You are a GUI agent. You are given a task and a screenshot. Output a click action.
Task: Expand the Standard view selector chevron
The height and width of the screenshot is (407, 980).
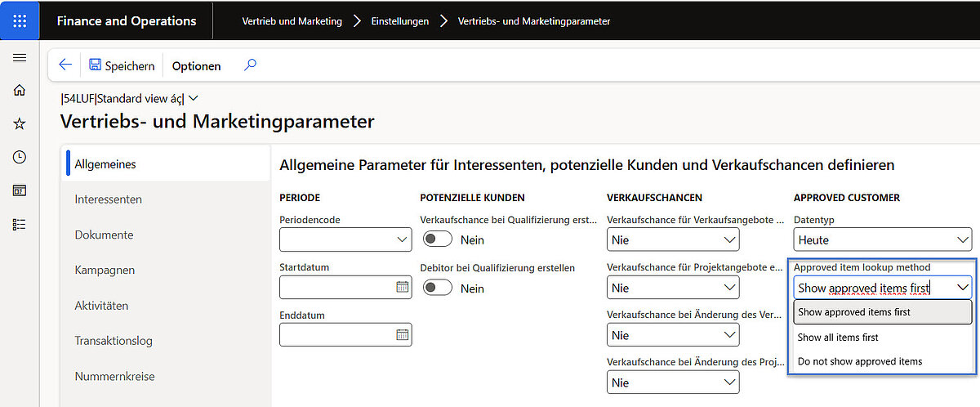(x=194, y=99)
